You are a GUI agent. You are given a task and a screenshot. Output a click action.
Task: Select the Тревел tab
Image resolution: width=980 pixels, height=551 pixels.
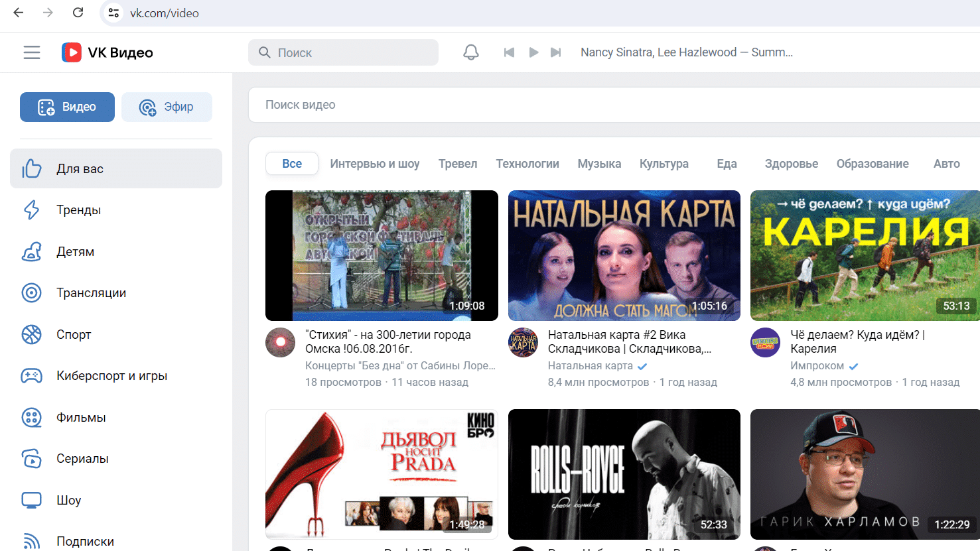[458, 164]
